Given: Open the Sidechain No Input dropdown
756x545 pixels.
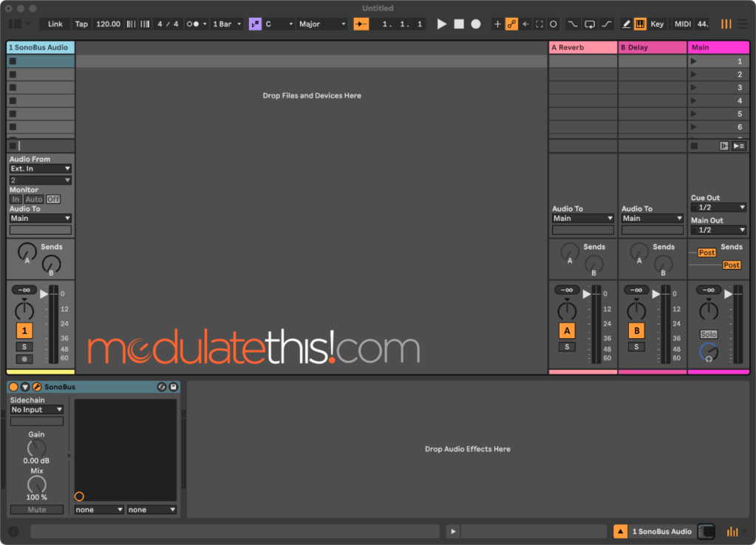Looking at the screenshot, I should 37,409.
